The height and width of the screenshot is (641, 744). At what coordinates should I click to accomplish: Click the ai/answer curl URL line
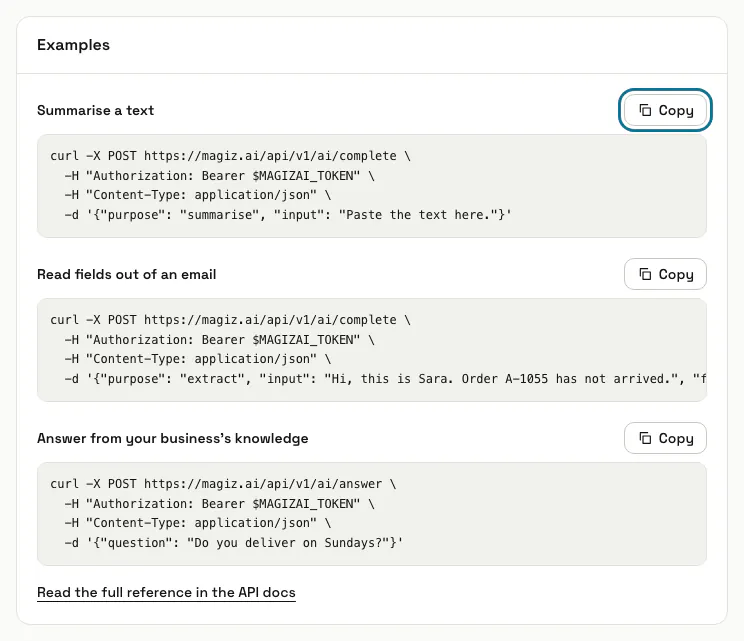click(x=223, y=484)
